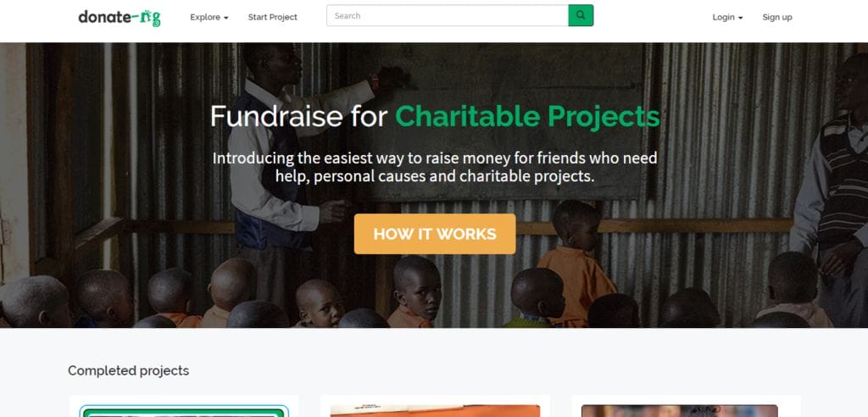Click the donate-ng logo

point(119,17)
